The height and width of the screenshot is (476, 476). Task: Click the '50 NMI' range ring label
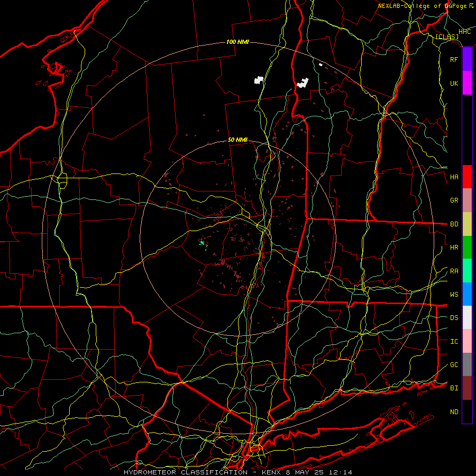click(x=237, y=140)
